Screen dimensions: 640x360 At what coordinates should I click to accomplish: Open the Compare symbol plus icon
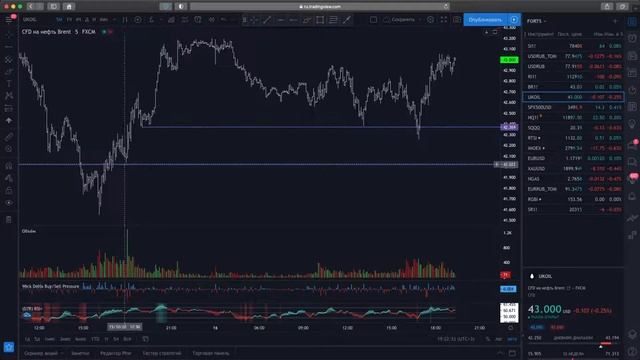tap(138, 20)
